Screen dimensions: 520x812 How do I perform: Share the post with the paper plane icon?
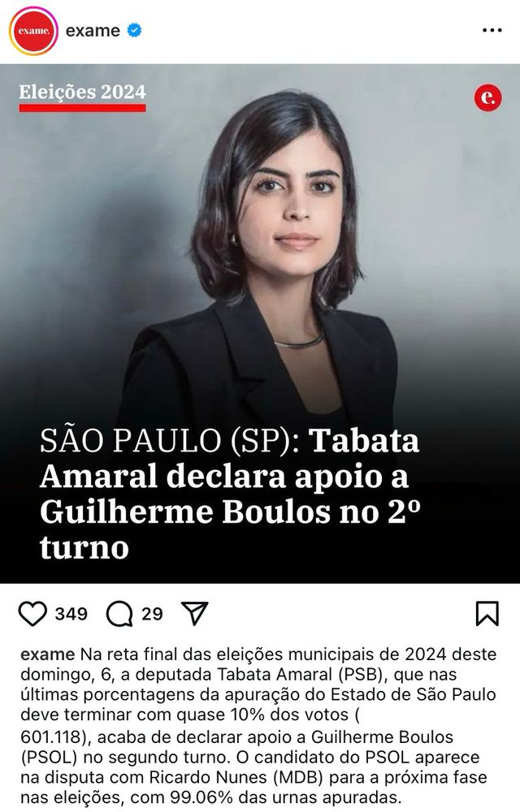point(195,613)
